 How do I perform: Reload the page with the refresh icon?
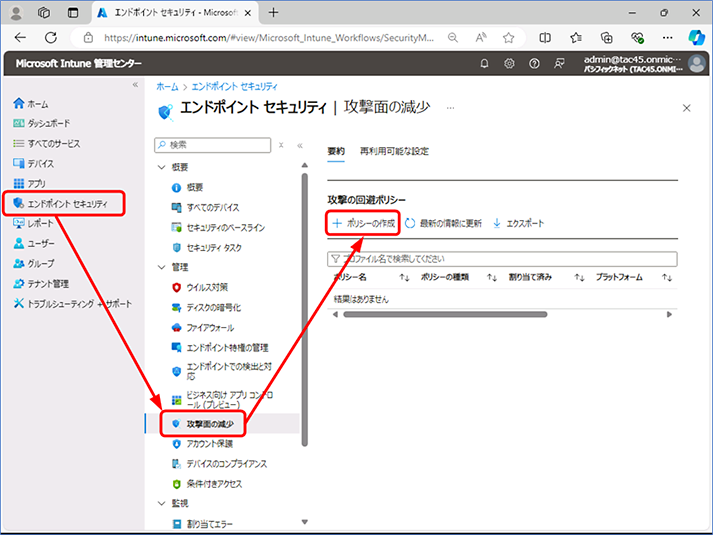[x=51, y=38]
